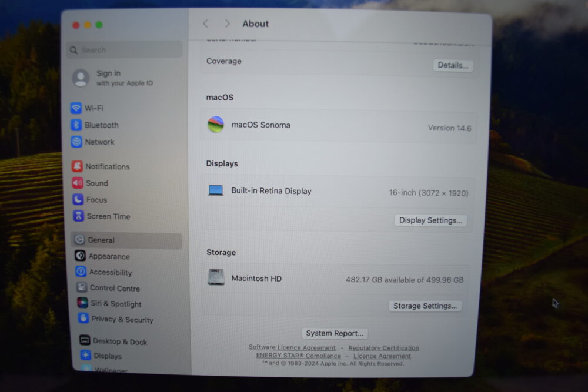Open the Software Licence Agreement link

(292, 347)
